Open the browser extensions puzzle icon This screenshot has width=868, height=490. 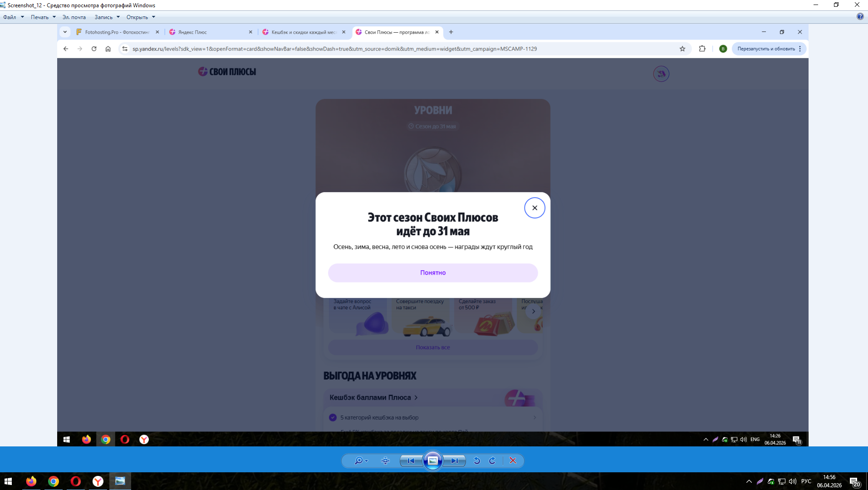point(702,49)
